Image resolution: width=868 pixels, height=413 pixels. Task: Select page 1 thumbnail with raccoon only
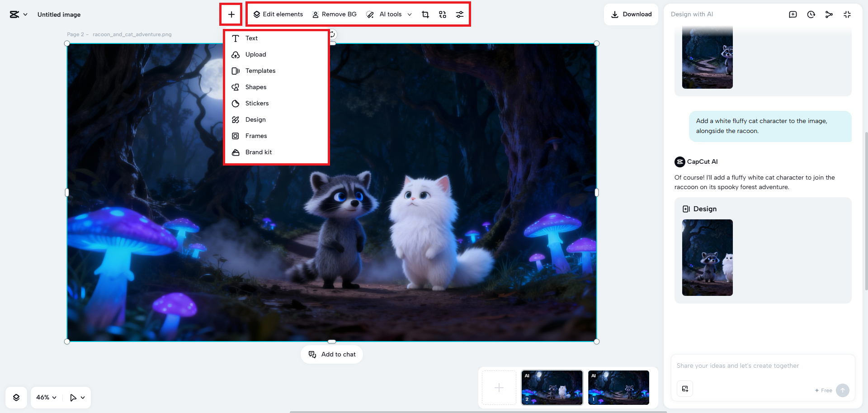click(x=618, y=388)
